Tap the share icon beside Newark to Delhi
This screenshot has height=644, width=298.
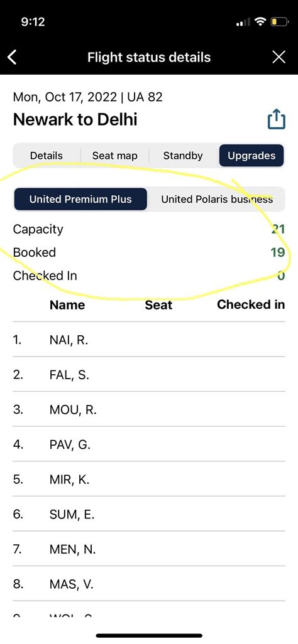276,119
